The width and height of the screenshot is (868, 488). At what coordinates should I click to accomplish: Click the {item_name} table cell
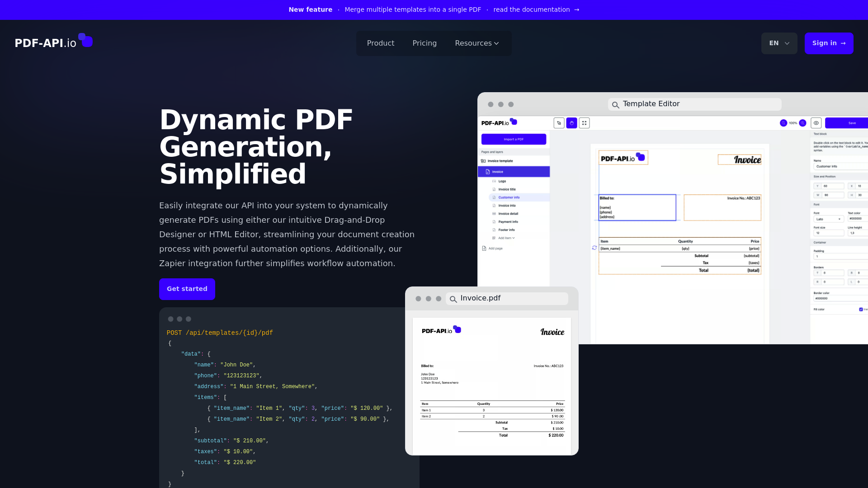coord(610,249)
